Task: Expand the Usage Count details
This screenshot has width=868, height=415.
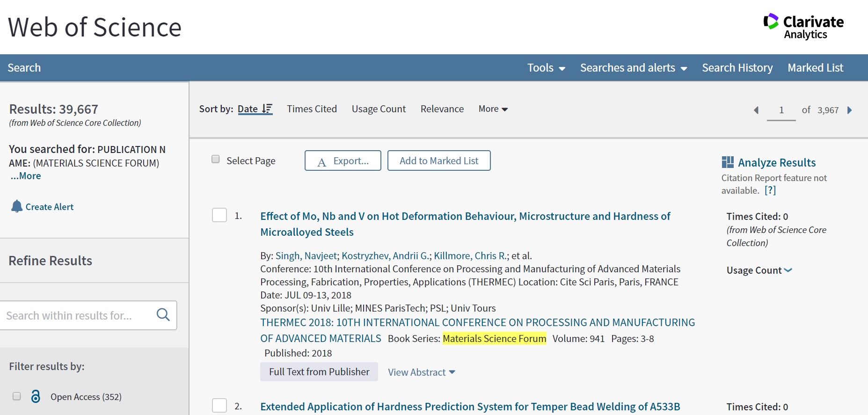Action: 759,270
